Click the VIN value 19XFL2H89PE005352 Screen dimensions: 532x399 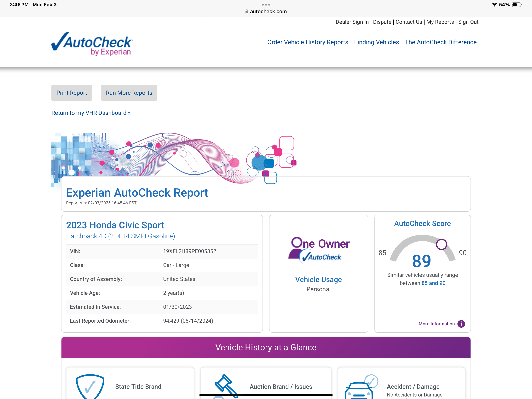(189, 251)
